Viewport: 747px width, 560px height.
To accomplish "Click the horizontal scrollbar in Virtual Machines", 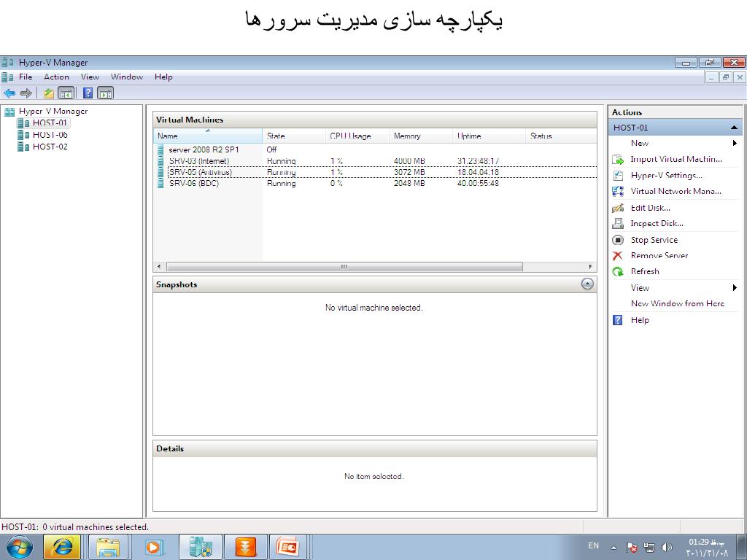I will pos(344,267).
